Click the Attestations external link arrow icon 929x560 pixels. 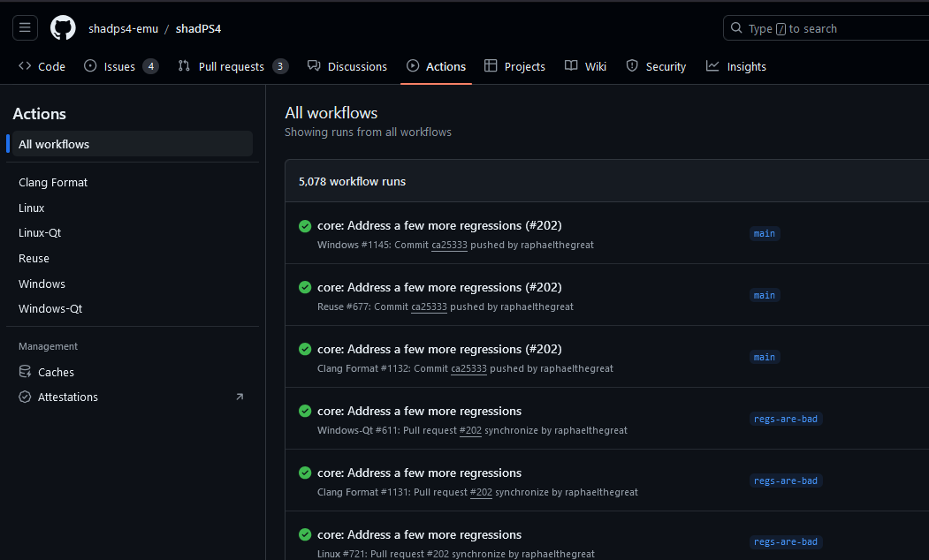239,397
